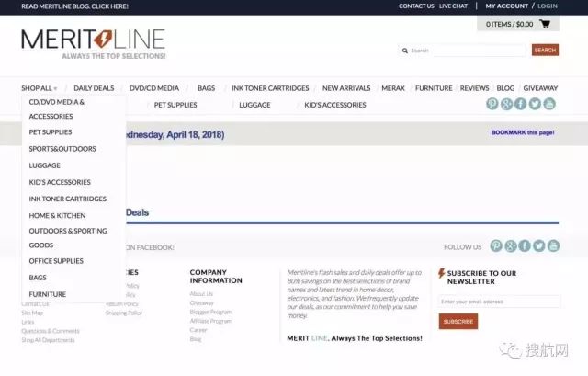The width and height of the screenshot is (588, 376).
Task: Open Facebook icon beside Follow Us
Action: coord(525,246)
